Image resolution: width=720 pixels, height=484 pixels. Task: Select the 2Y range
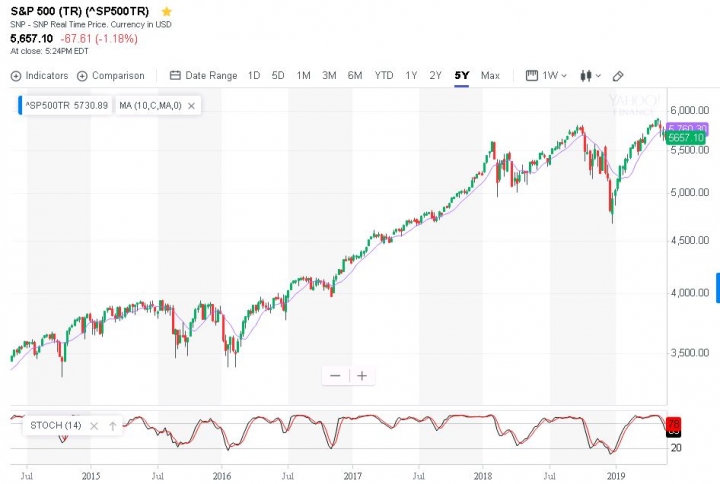(x=435, y=76)
